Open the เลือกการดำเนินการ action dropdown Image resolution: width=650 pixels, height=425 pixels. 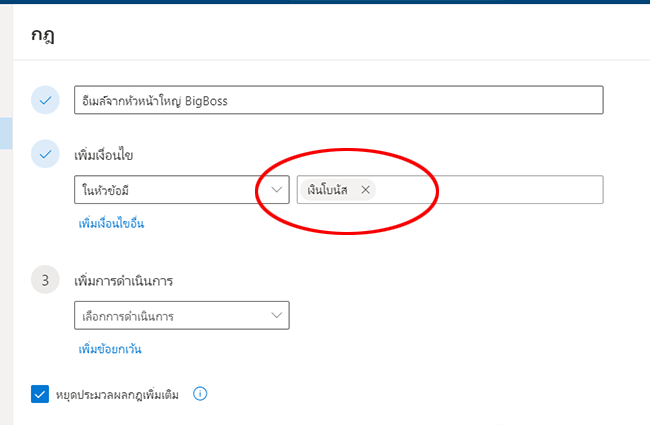[x=182, y=316]
